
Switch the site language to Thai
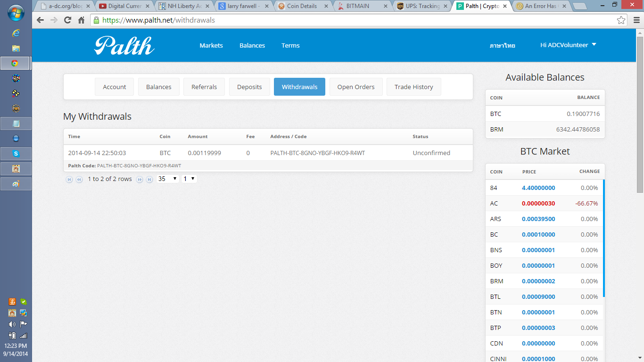click(x=502, y=46)
